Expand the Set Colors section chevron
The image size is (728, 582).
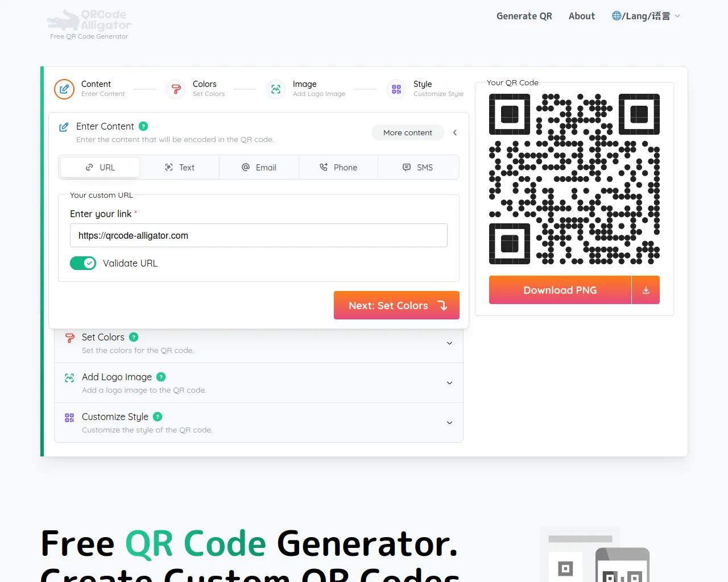pos(449,343)
